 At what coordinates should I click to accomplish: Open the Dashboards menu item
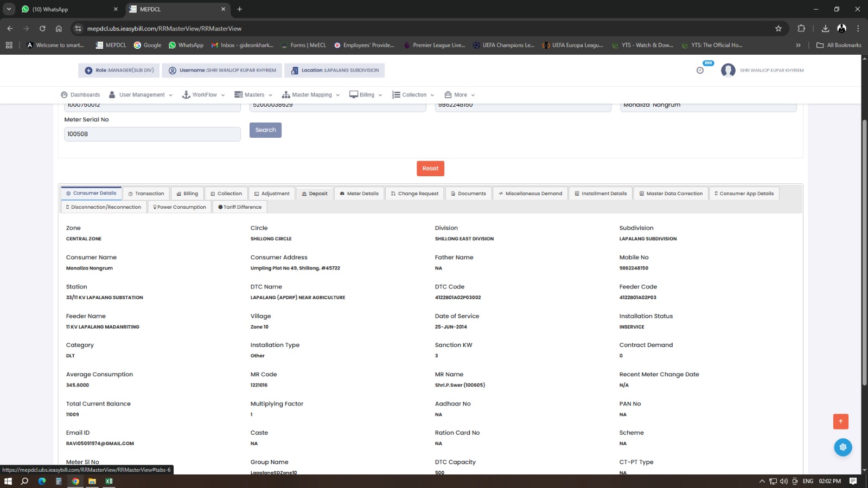(x=80, y=95)
